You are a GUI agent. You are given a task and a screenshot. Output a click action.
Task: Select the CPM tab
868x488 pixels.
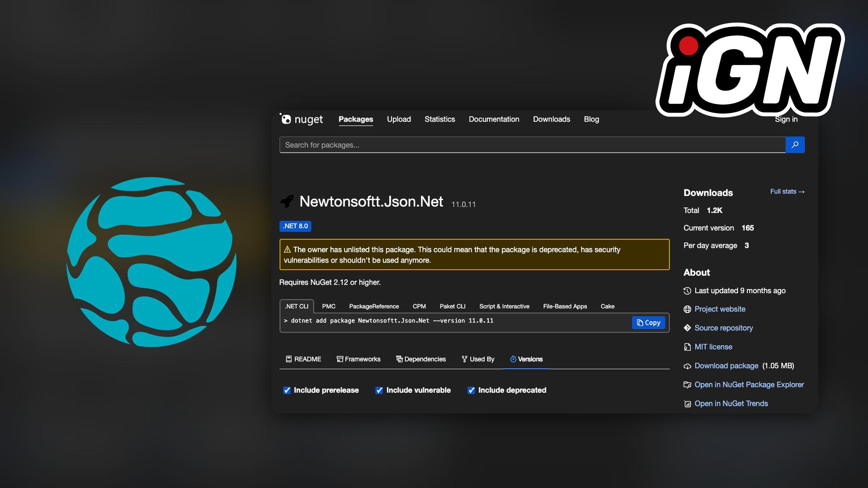(419, 306)
